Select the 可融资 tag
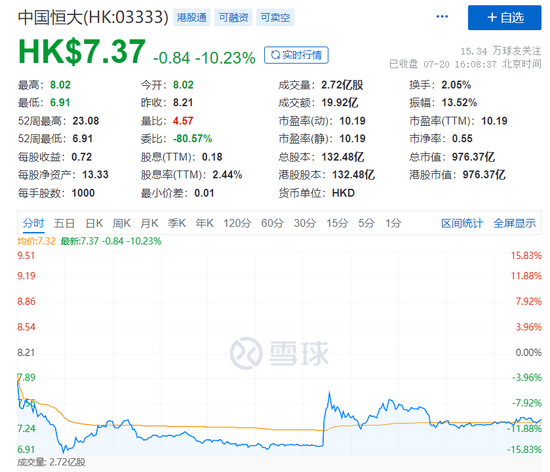This screenshot has width=550, height=472. pyautogui.click(x=233, y=18)
